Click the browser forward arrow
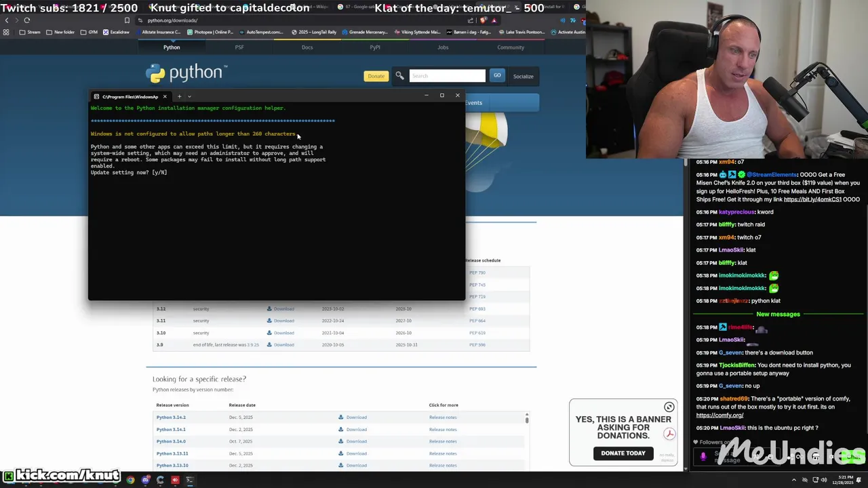Viewport: 868px width, 488px height. pos(16,20)
